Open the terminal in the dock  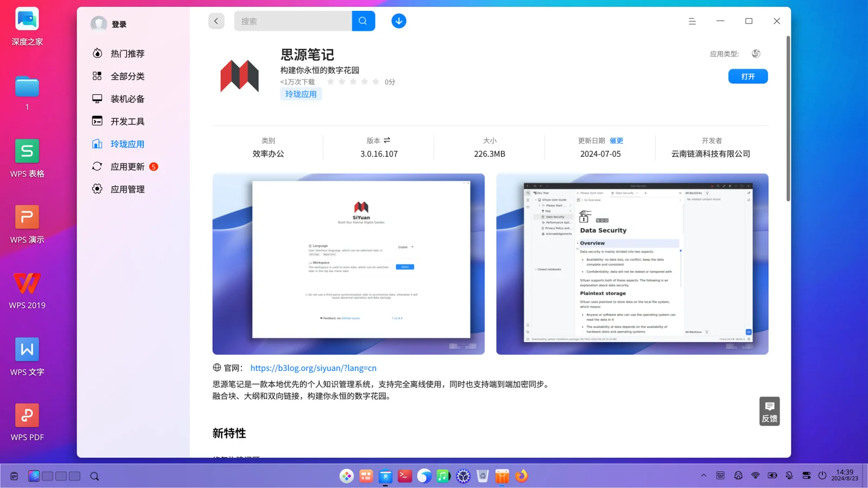[405, 476]
